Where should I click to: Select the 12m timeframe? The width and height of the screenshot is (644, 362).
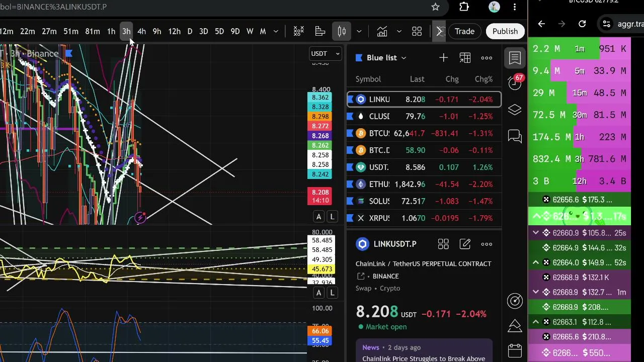pos(7,32)
